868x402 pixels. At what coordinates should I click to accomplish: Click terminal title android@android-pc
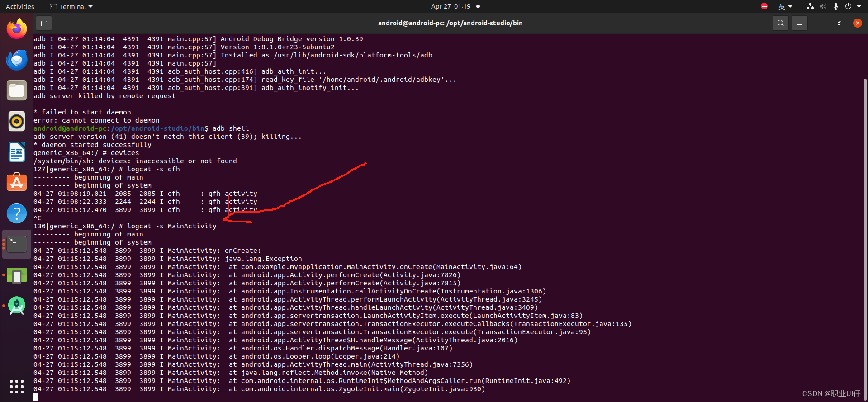(450, 23)
